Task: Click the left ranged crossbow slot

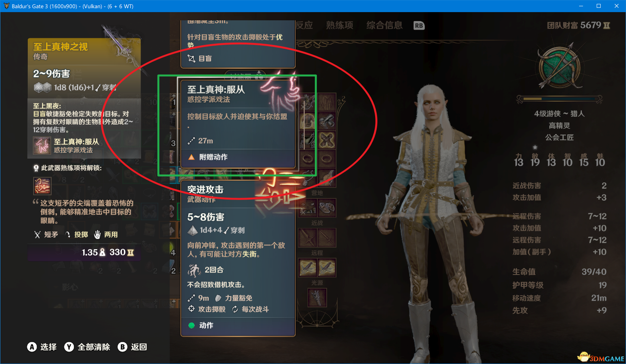Action: click(308, 268)
